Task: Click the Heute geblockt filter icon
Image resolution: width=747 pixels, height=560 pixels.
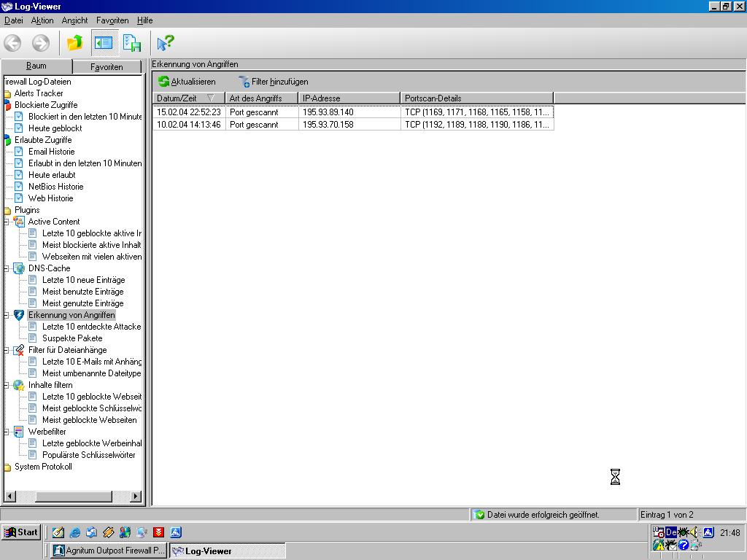Action: point(18,128)
